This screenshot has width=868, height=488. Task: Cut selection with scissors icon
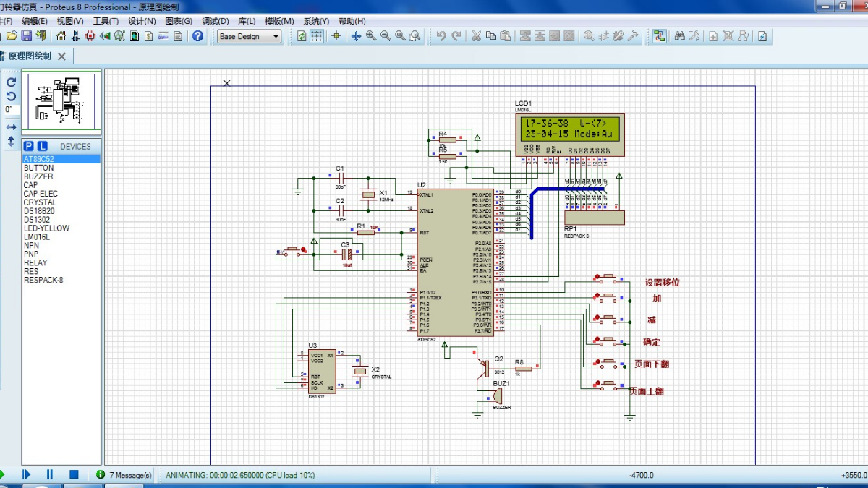click(x=476, y=36)
